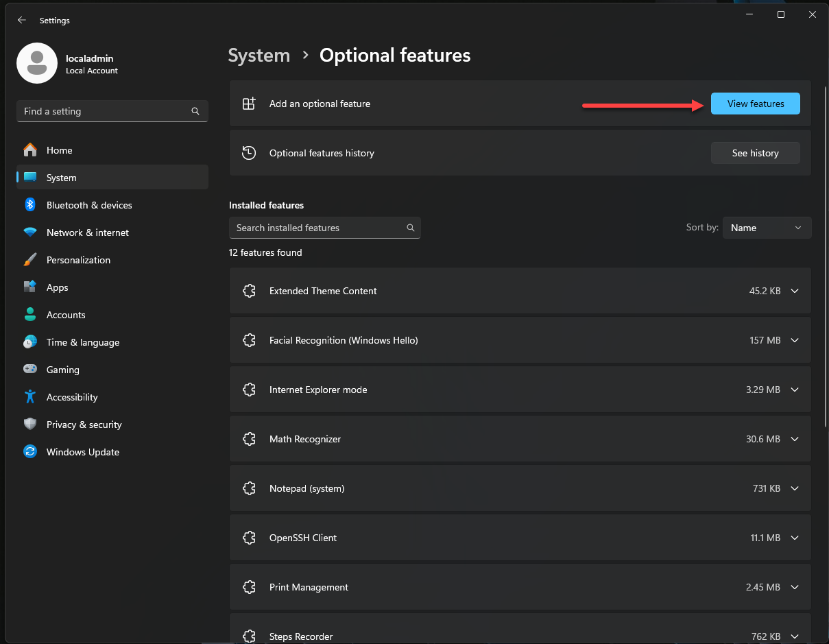Image resolution: width=829 pixels, height=644 pixels.
Task: Focus the Search installed features field
Action: pyautogui.click(x=317, y=228)
